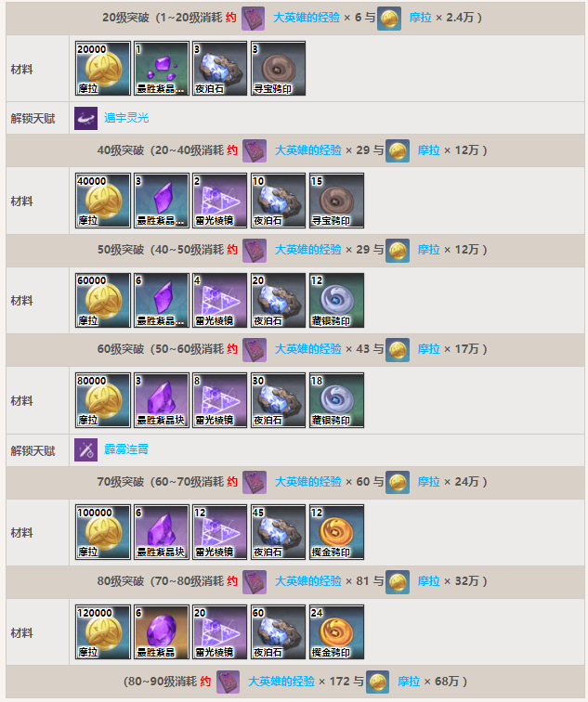
Task: Select the 夜泊石 thumbnail with quantity 60
Action: pos(278,631)
